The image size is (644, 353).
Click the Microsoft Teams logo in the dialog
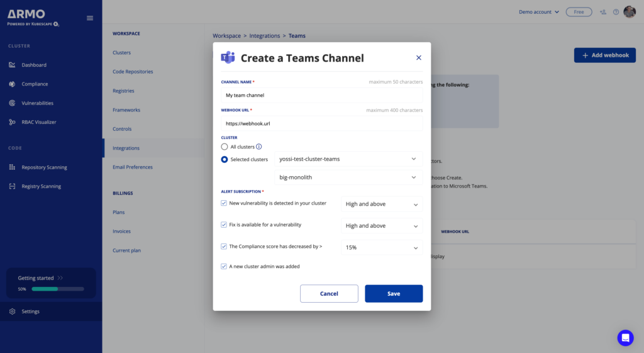tap(228, 57)
